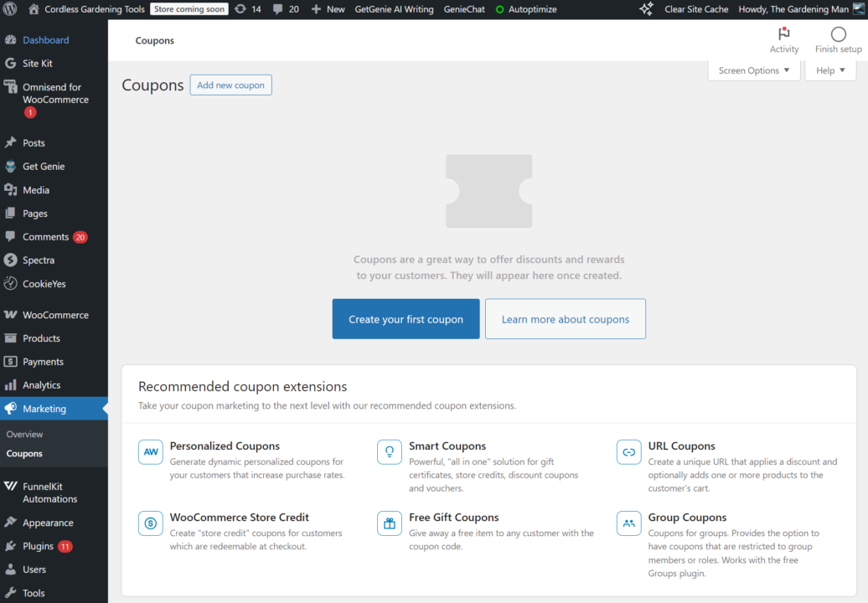Open the updates icon showing 14
This screenshot has width=868, height=603.
click(240, 9)
